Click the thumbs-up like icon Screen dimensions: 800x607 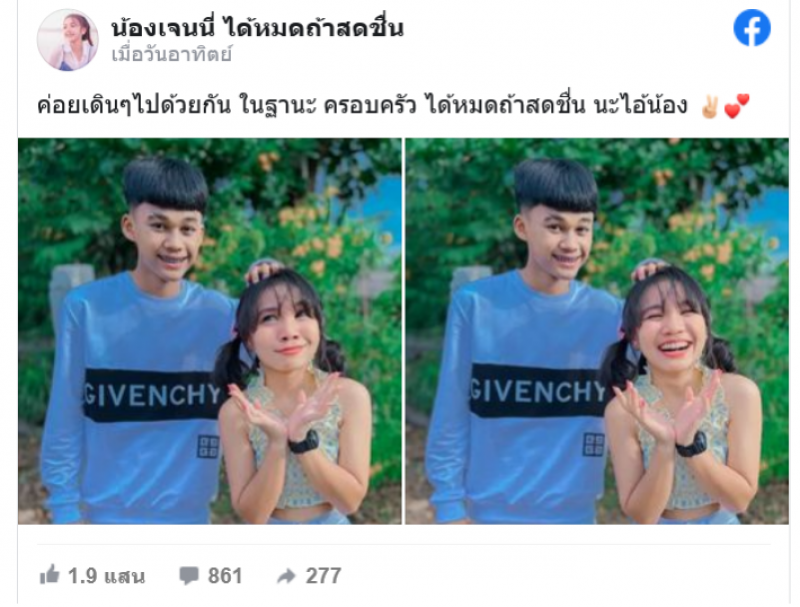click(x=49, y=575)
